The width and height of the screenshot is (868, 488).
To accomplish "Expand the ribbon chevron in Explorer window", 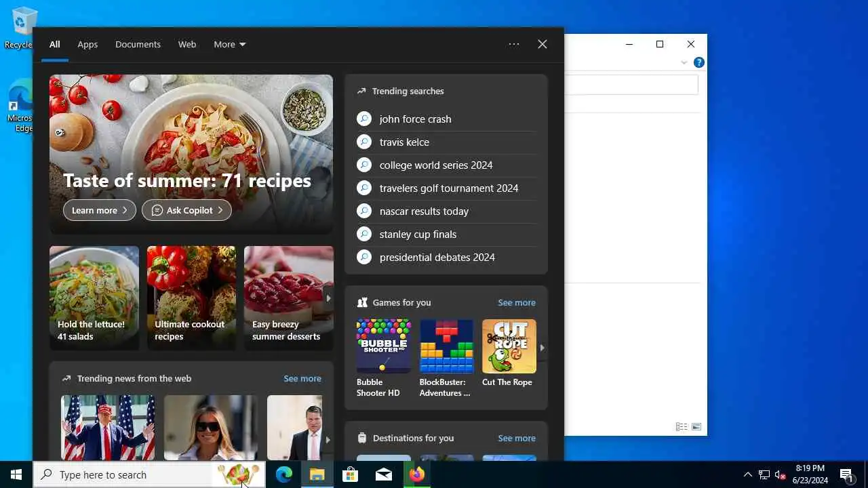I will (684, 62).
